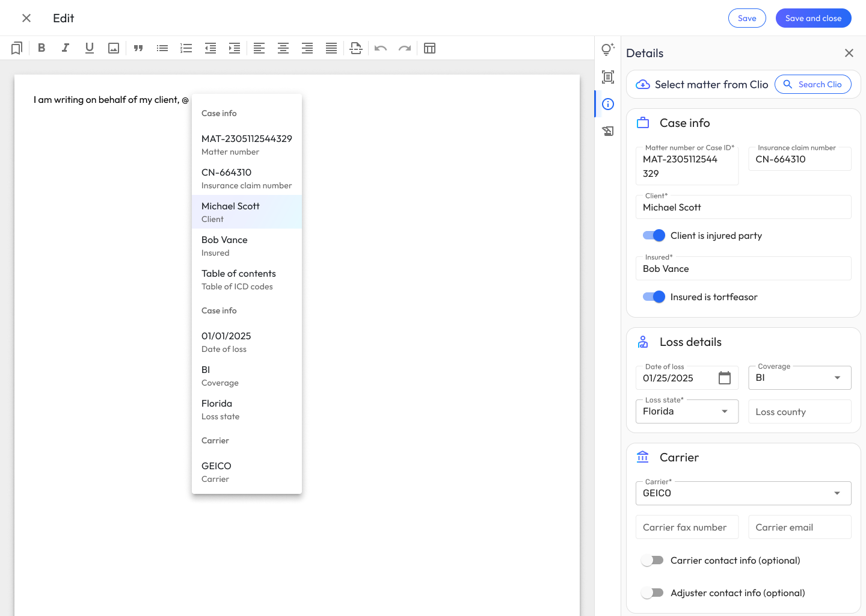Insert Bob Vance insured mention
This screenshot has height=616, width=866.
[247, 245]
